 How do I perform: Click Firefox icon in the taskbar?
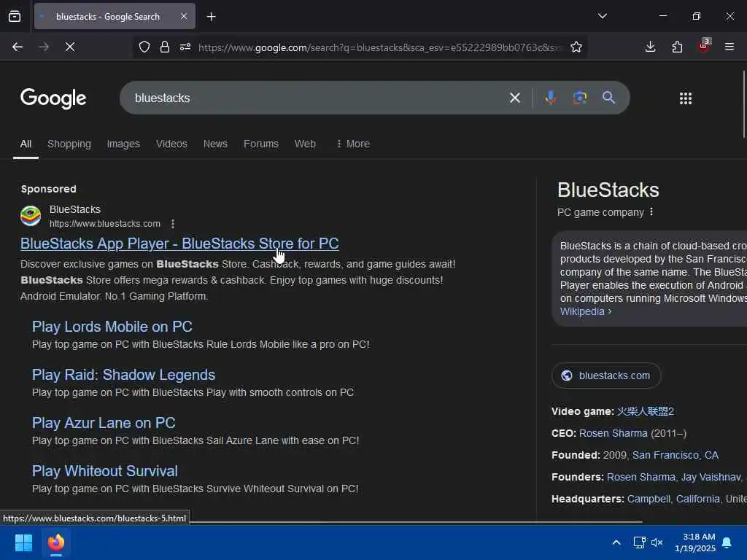pyautogui.click(x=56, y=542)
